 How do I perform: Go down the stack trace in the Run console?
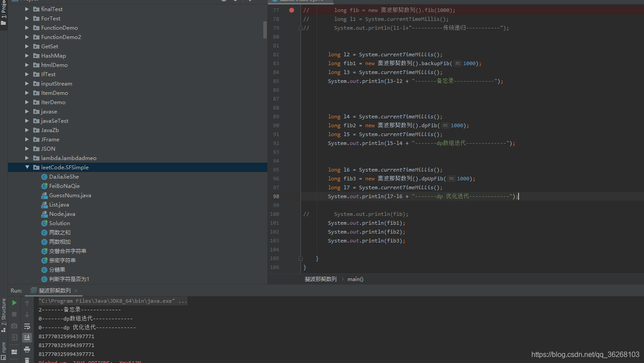[x=27, y=315]
